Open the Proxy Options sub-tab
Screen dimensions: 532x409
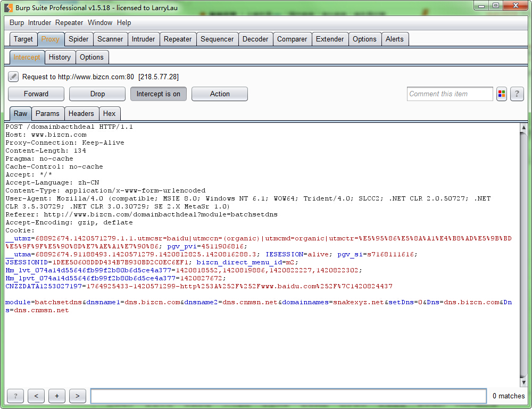[x=92, y=57]
